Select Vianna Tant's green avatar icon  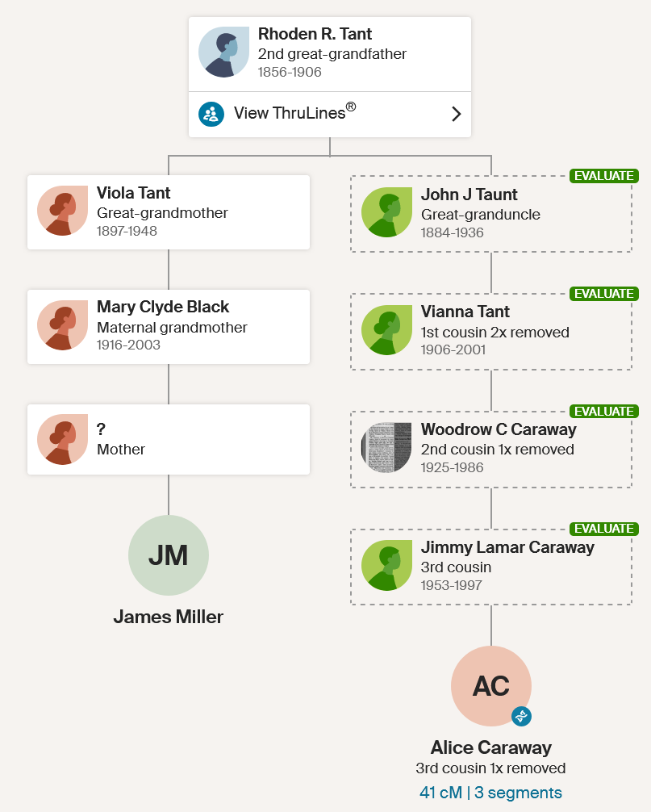point(386,330)
